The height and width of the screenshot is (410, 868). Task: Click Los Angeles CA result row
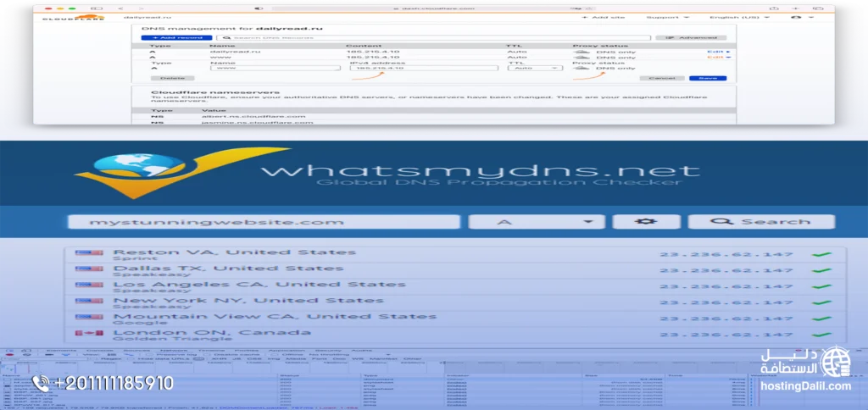pos(455,286)
